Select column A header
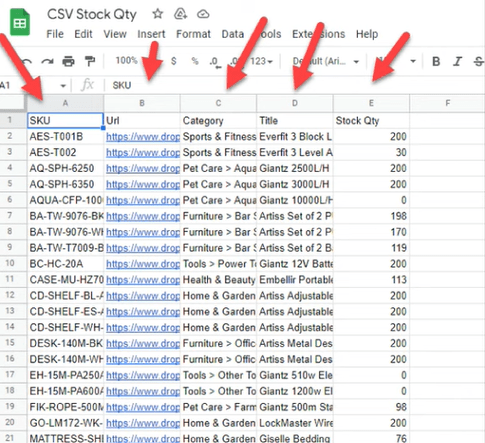This screenshot has width=485, height=443. tap(65, 103)
